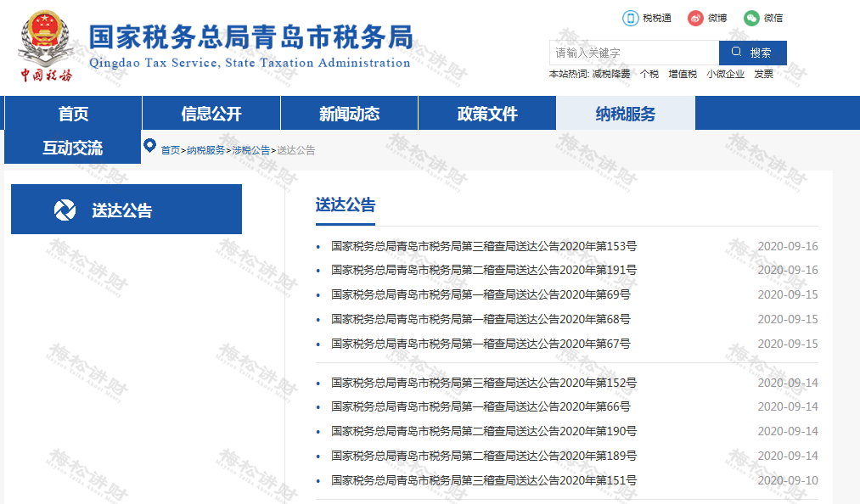Click breadcrumb link 纳税服务
The image size is (860, 504).
205,150
